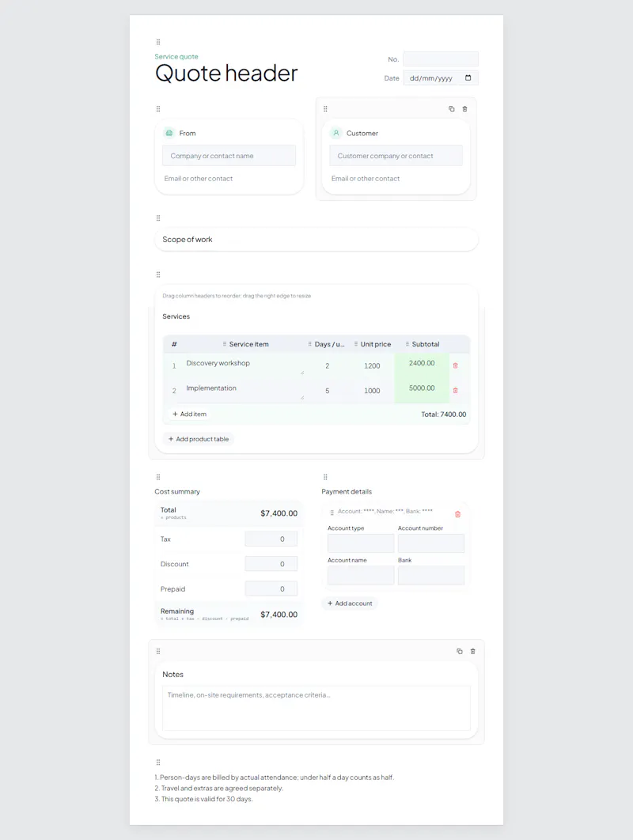The image size is (633, 840).
Task: Click the Bank field
Action: pos(431,575)
